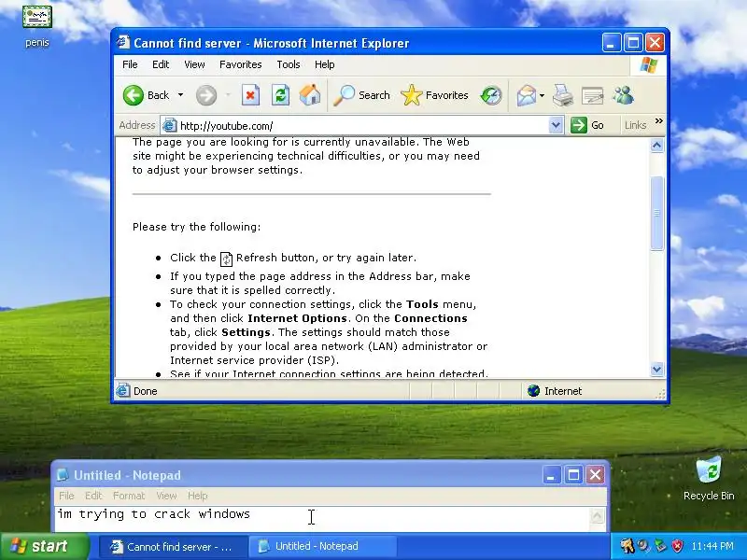Click the Windows flag logo in IE
The height and width of the screenshot is (560, 747).
pyautogui.click(x=648, y=65)
